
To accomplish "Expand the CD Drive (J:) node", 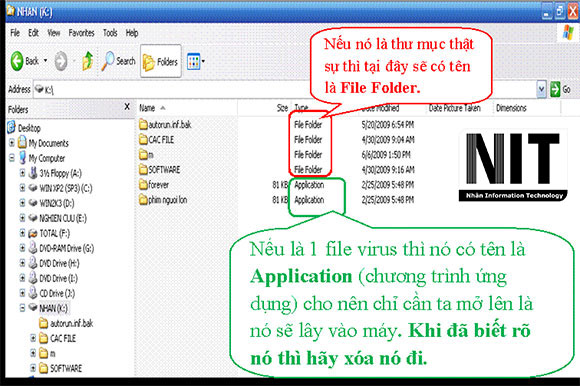I will (x=22, y=293).
